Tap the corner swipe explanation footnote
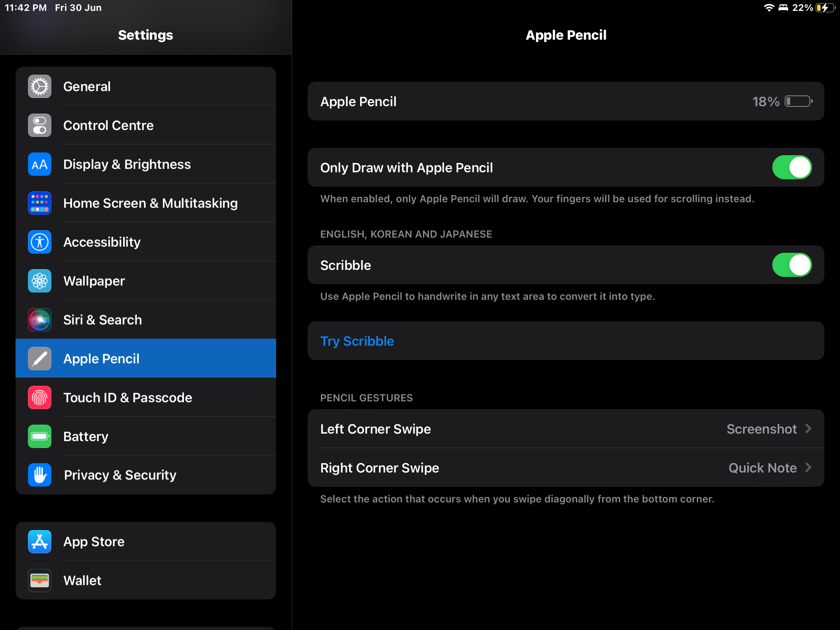This screenshot has width=840, height=630. 517,499
